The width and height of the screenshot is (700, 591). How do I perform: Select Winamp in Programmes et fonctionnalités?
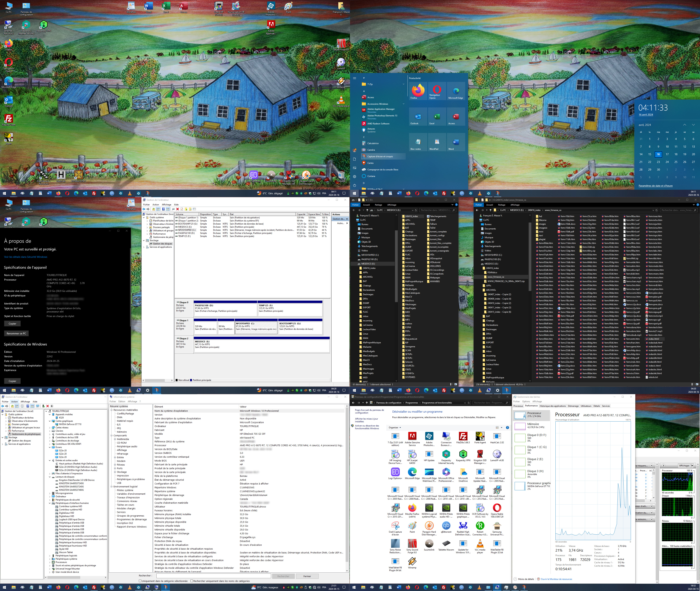[x=412, y=563]
